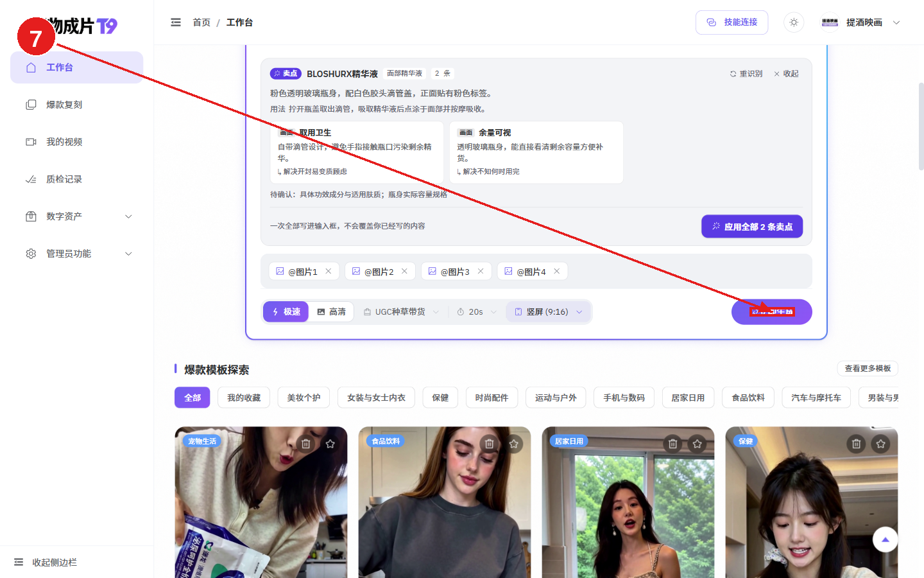Delete the 居家日用 template via trash icon

673,444
